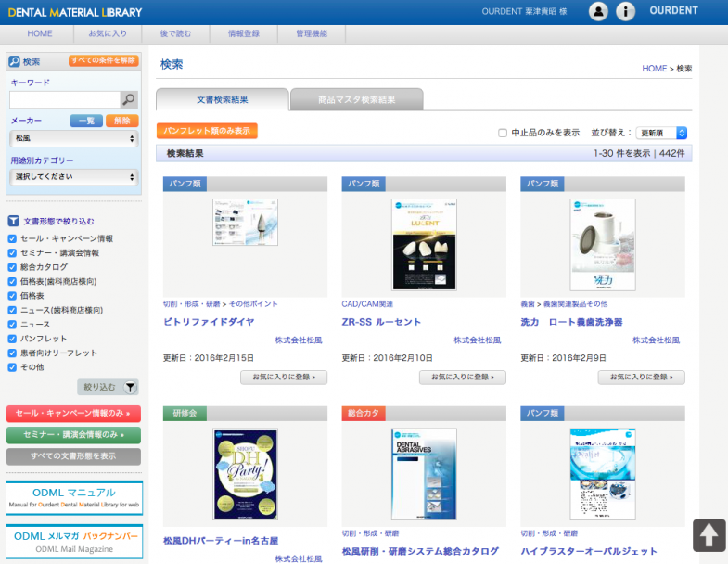The image size is (728, 564).
Task: Open ハイブラスターオーバルジェット thumbnail
Action: point(603,474)
